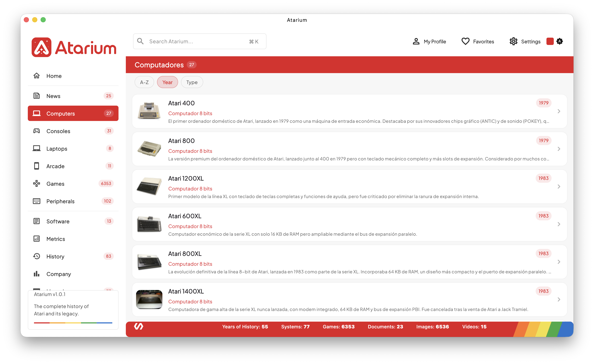Screen dimensions: 594x364
Task: Click the Company bar chart icon
Action: (37, 274)
